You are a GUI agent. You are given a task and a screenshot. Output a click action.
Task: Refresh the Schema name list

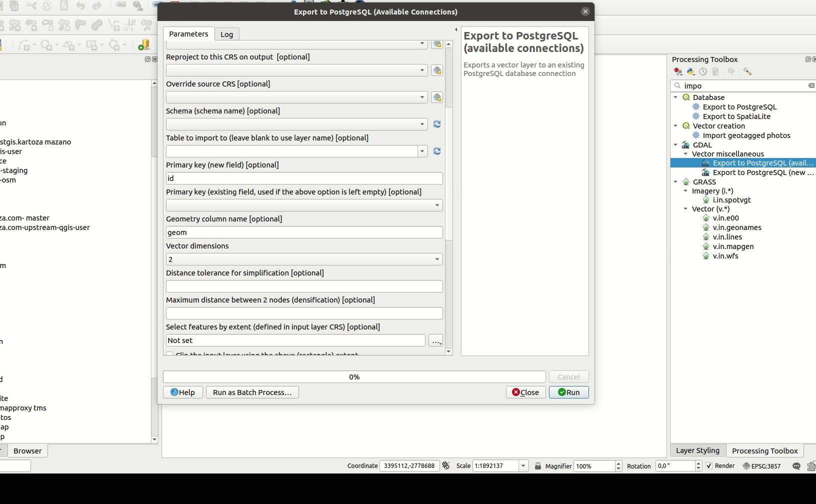coord(436,124)
